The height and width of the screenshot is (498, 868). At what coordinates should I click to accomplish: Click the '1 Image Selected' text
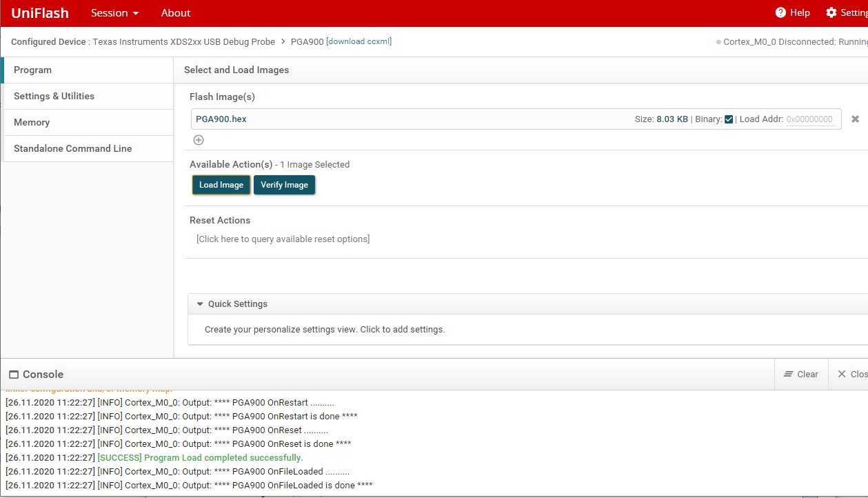[314, 165]
